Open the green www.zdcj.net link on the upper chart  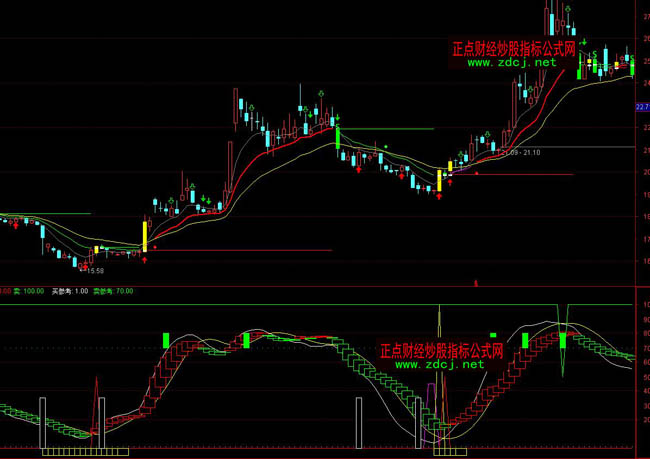point(511,62)
